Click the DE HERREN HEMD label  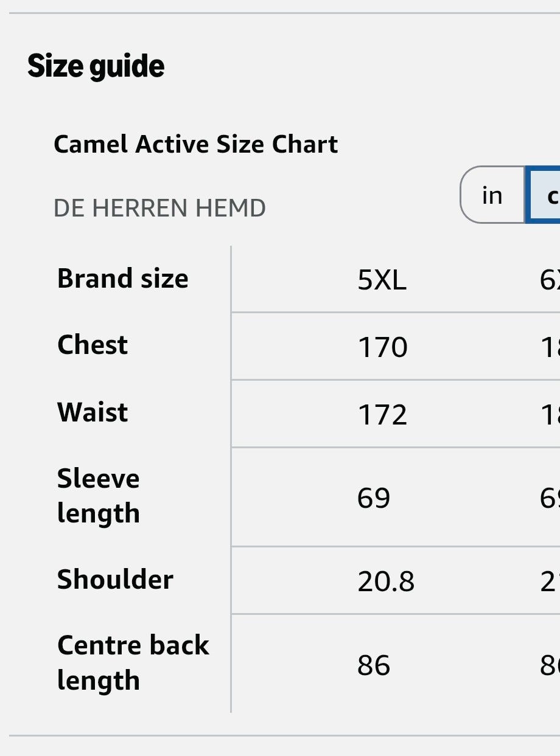tap(159, 209)
